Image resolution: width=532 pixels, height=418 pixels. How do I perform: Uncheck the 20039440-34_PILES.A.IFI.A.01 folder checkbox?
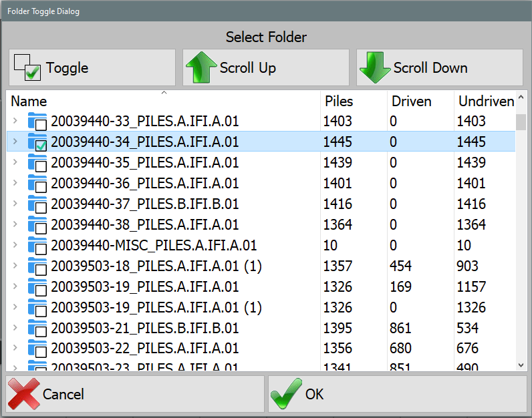click(41, 146)
